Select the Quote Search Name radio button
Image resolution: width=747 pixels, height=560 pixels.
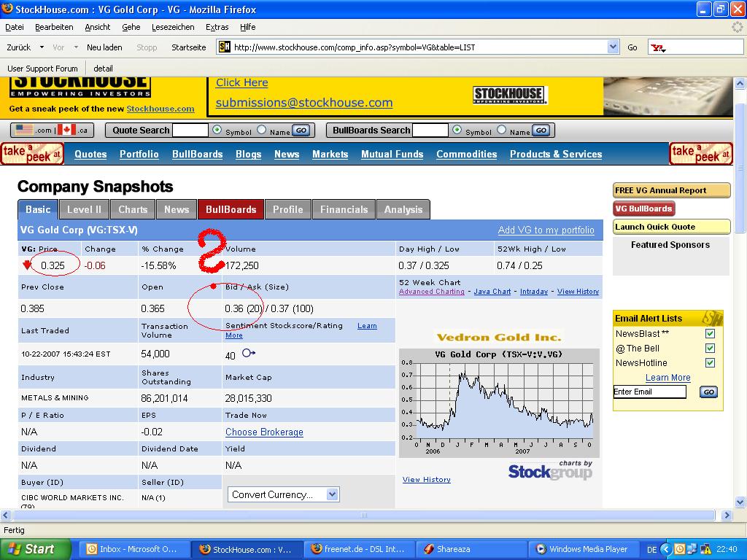[x=262, y=130]
